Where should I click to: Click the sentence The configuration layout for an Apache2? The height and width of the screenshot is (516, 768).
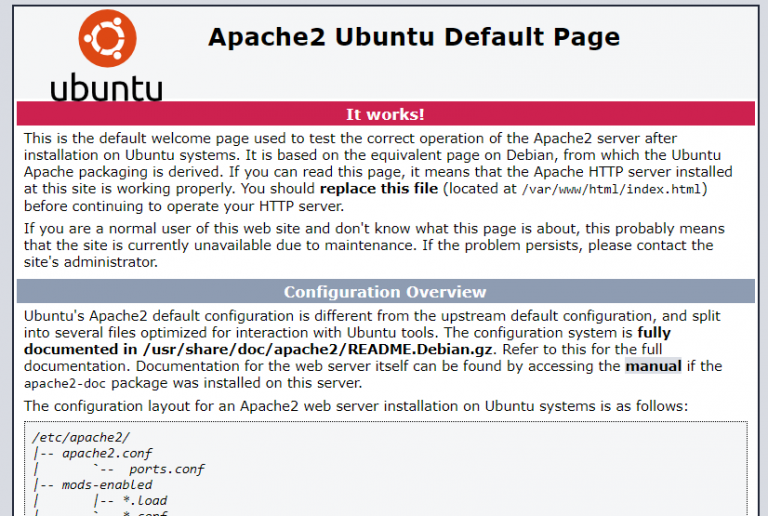356,406
